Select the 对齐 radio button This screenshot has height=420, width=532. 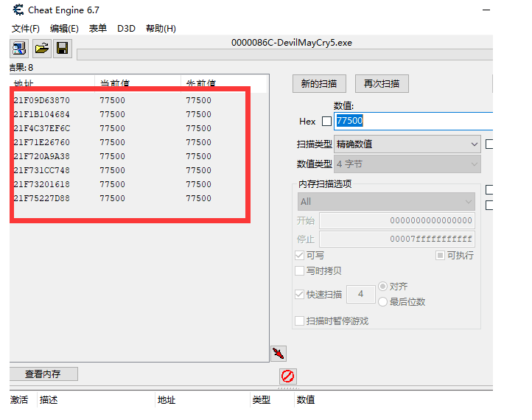[x=382, y=287]
